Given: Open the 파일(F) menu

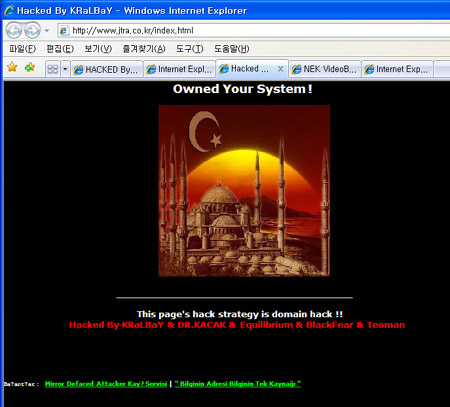Looking at the screenshot, I should click(22, 49).
